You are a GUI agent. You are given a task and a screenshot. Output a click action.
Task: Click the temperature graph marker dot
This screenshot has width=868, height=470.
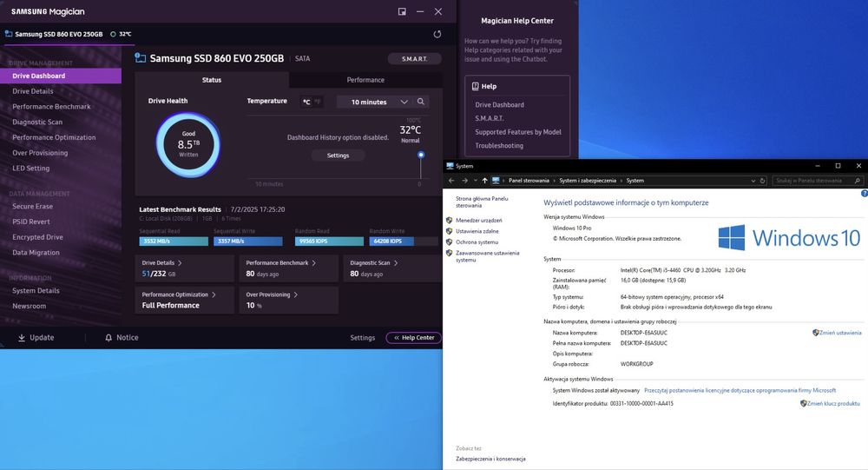[x=421, y=156]
